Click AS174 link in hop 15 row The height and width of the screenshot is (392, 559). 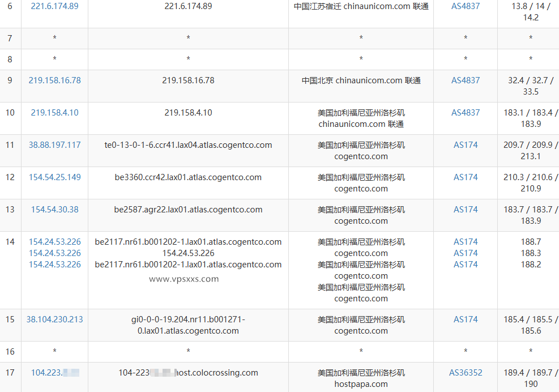(x=465, y=319)
